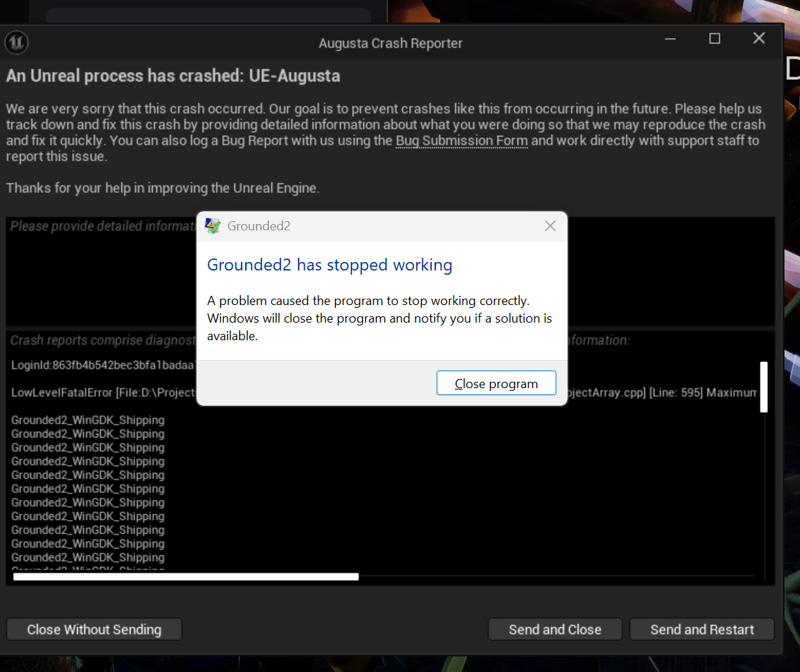800x672 pixels.
Task: Click the Augusta Crash Reporter title text
Action: (x=390, y=44)
